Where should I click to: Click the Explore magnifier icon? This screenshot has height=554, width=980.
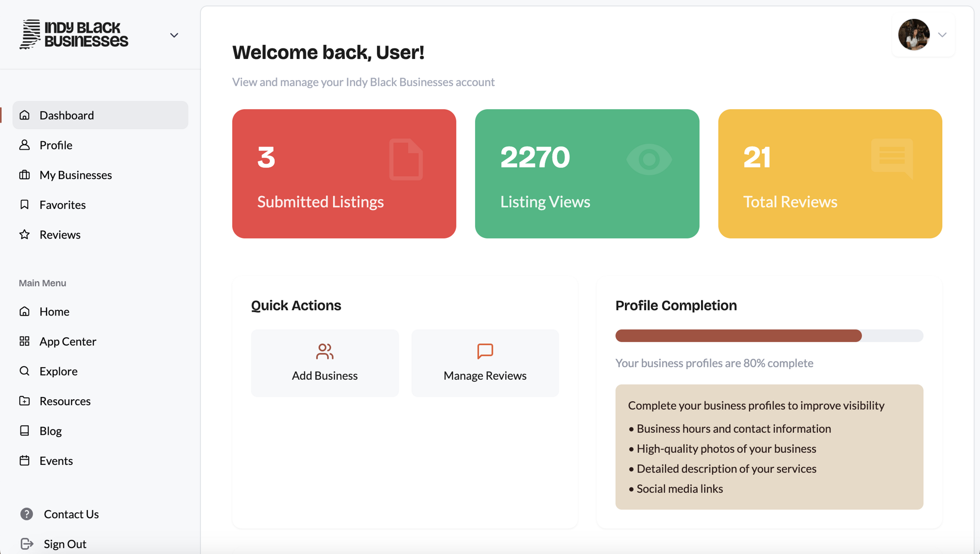point(25,371)
